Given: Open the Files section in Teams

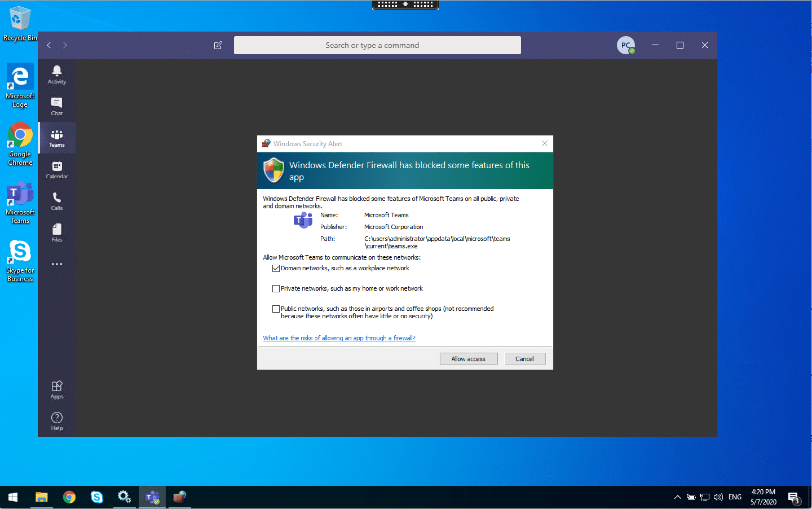Looking at the screenshot, I should [x=56, y=233].
